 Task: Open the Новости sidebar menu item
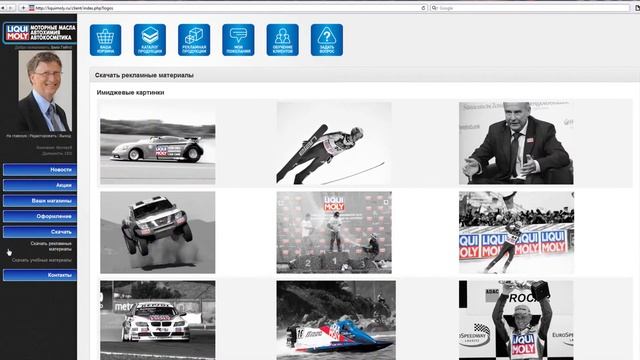40,169
